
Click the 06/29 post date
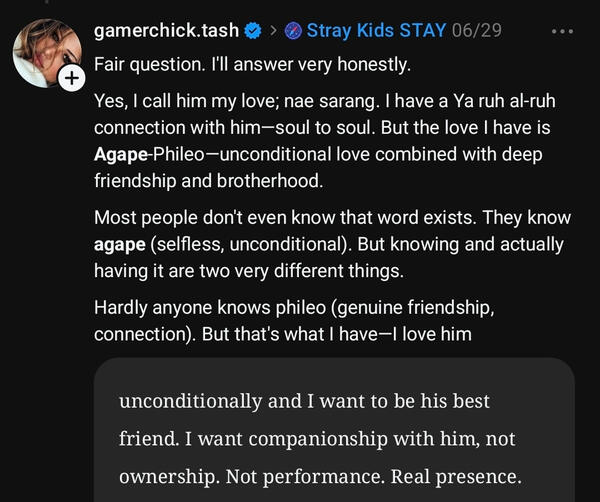pyautogui.click(x=476, y=31)
